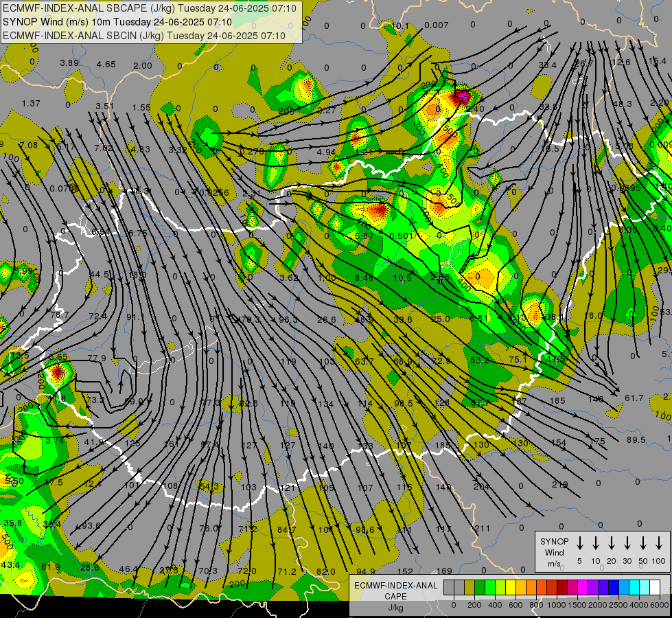The width and height of the screenshot is (672, 618).
Task: Click the 100 m/s wind arrow symbol
Action: point(659,543)
